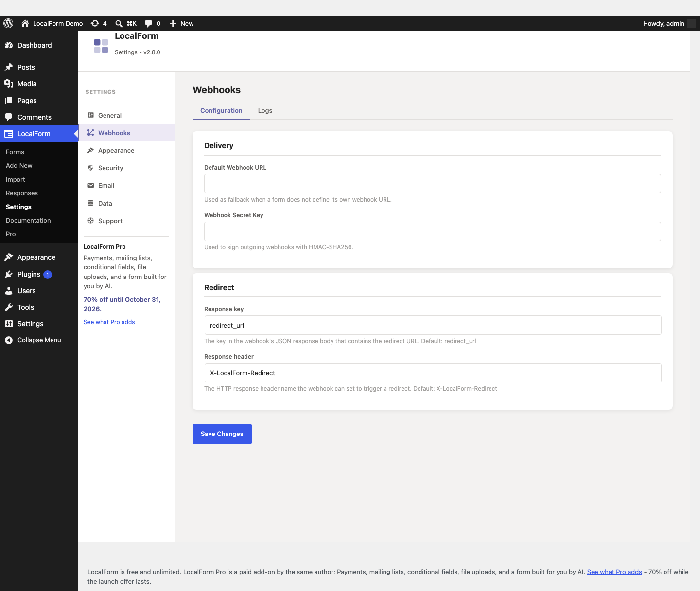Open Pro submenu item

coord(11,234)
